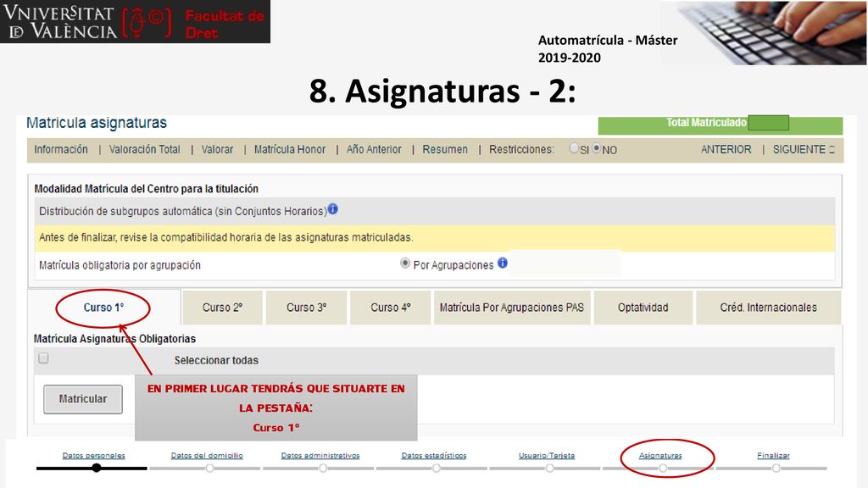Open the Créd. Internacionales tab
Image resolution: width=868 pixels, height=488 pixels.
click(x=768, y=308)
